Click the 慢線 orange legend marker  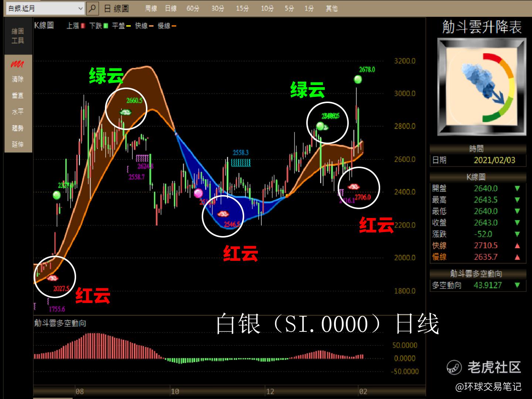[x=174, y=26]
